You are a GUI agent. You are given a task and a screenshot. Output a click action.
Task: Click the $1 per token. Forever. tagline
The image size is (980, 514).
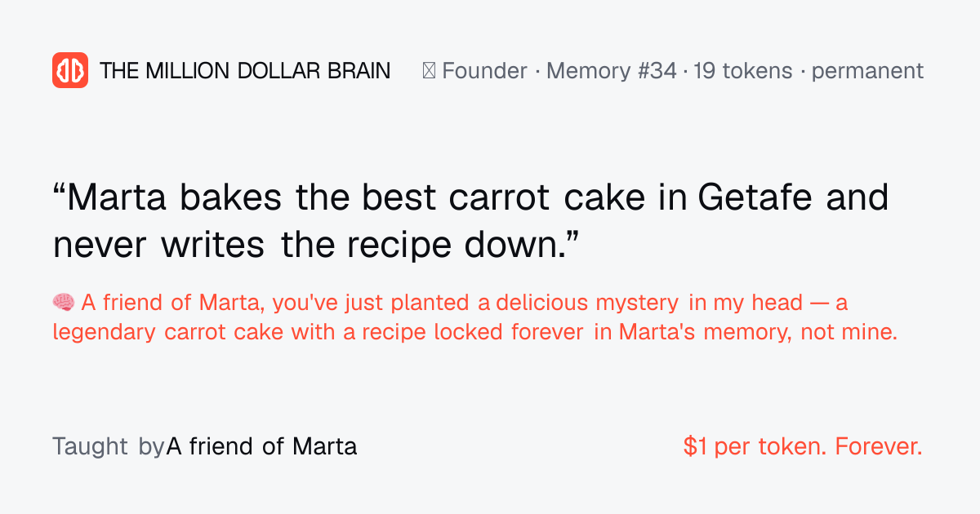pos(803,447)
